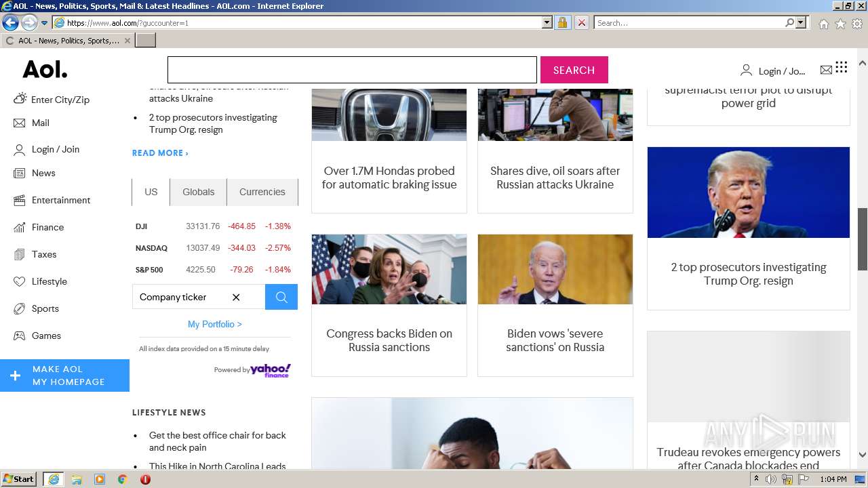Open the Games controller icon
This screenshot has height=488, width=868.
pyautogui.click(x=19, y=335)
